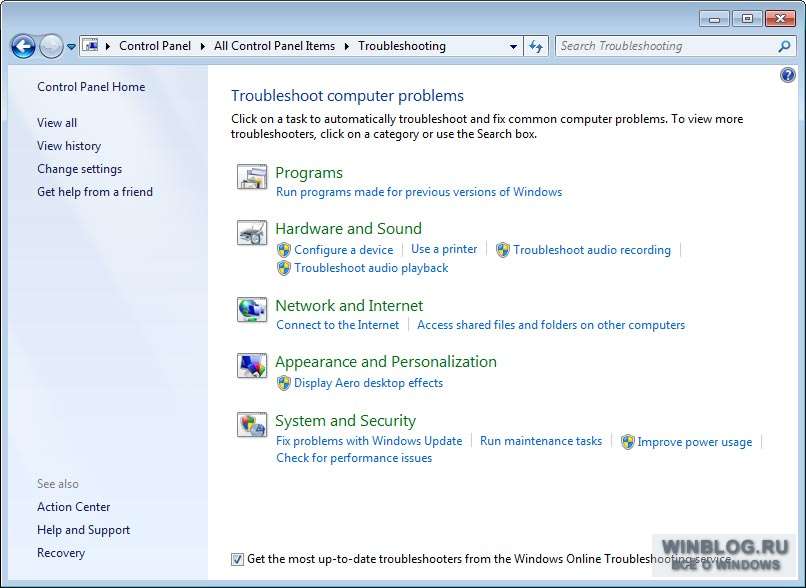The image size is (806, 588).
Task: Open Improve power usage troubleshooter
Action: pos(694,442)
